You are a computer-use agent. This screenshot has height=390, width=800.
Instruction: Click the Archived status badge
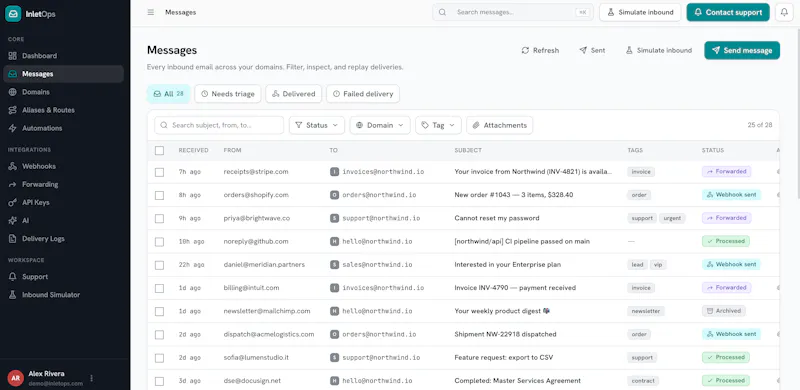pos(724,311)
